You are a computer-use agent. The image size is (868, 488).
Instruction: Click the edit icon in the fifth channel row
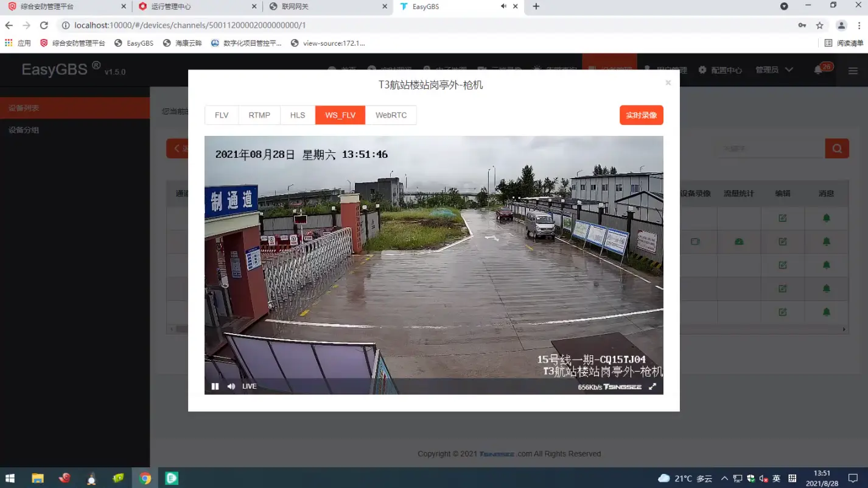tap(783, 312)
